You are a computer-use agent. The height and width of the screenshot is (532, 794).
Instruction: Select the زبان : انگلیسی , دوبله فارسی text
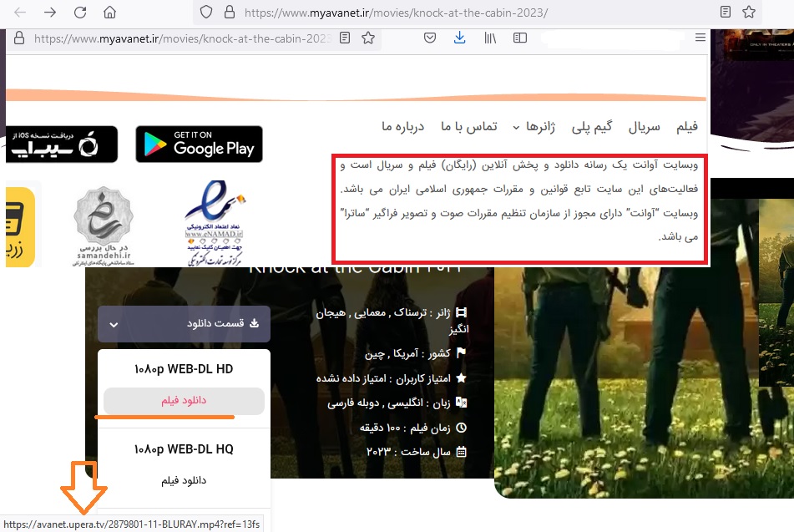(x=389, y=403)
